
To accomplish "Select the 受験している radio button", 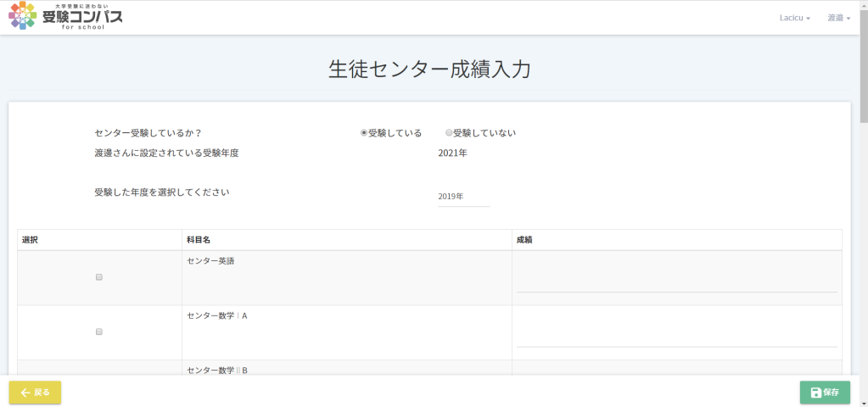I will [364, 133].
